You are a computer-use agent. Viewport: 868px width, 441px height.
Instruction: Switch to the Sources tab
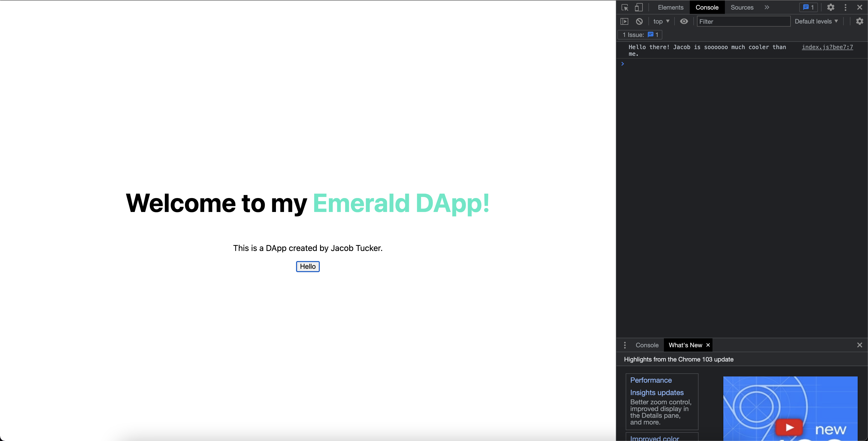tap(742, 7)
